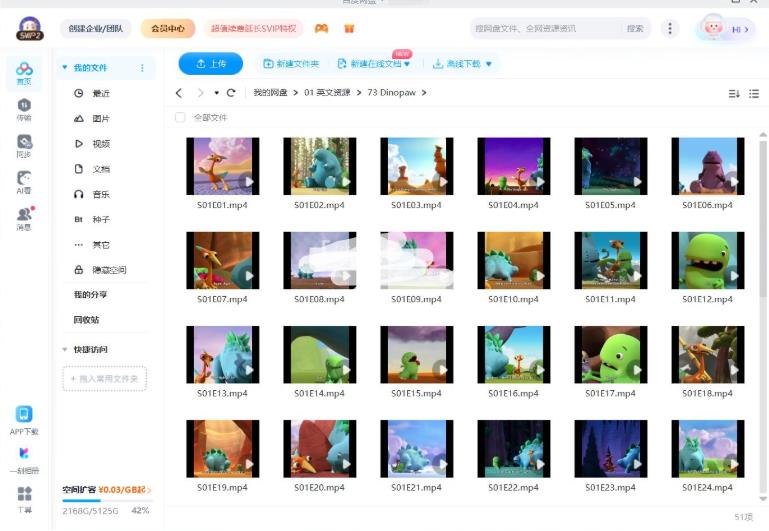Open the home tab icon in left sidebar
This screenshot has width=769, height=531.
(x=24, y=73)
